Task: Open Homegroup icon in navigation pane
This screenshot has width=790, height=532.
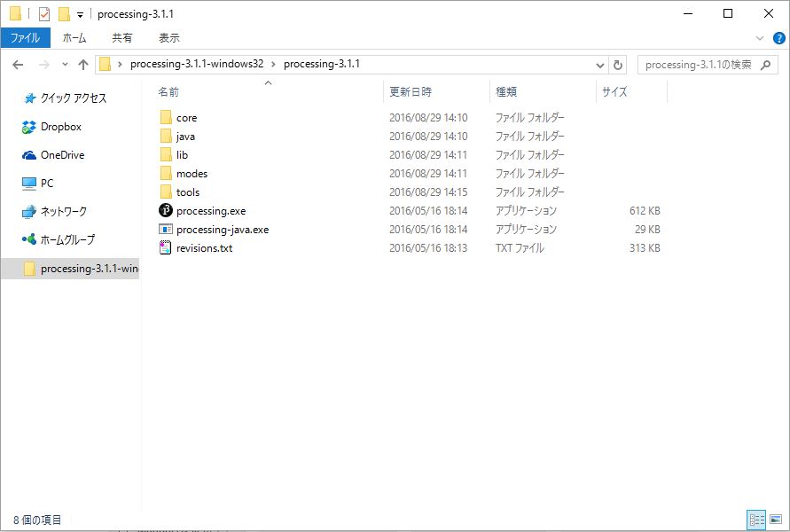Action: tap(29, 239)
